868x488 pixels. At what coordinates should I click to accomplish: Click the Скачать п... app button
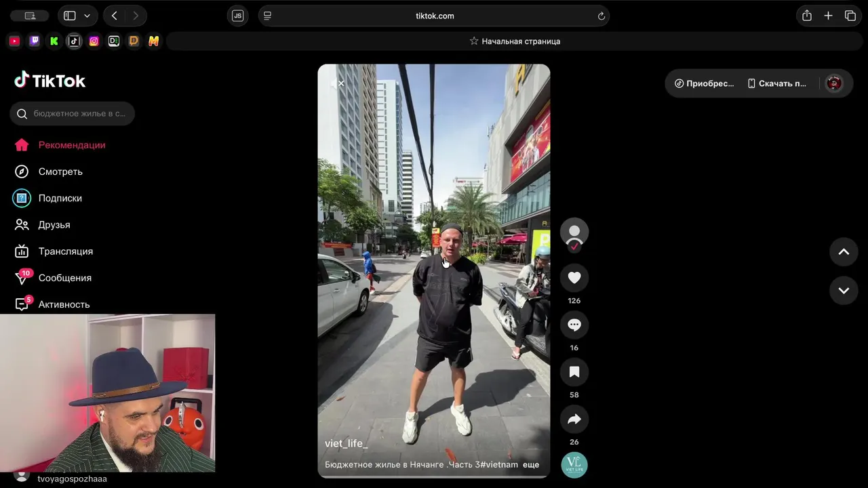point(777,83)
